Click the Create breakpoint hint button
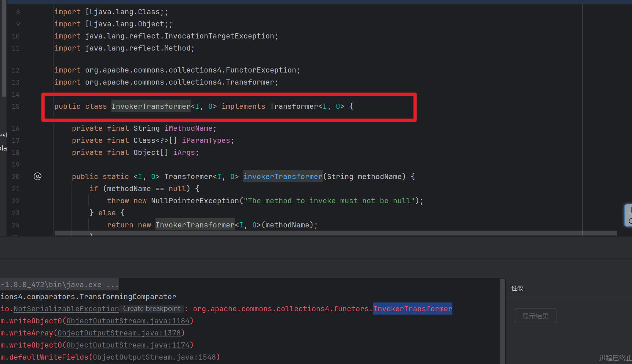 coord(151,309)
